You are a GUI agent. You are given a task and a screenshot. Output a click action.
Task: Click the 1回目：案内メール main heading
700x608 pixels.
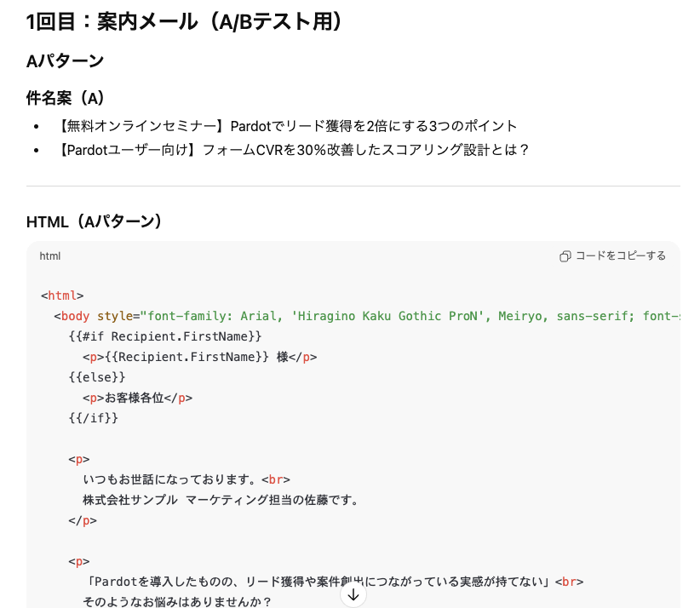(x=185, y=22)
